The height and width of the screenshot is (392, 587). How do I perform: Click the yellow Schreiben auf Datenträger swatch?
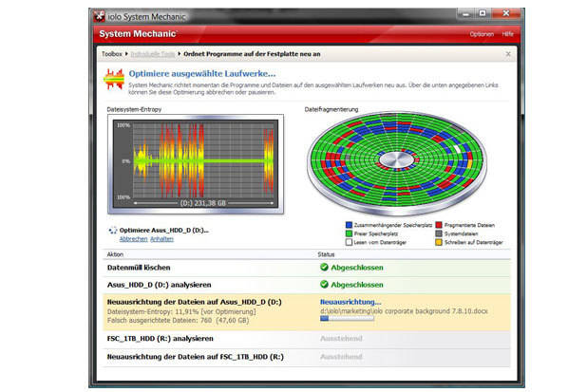[439, 242]
